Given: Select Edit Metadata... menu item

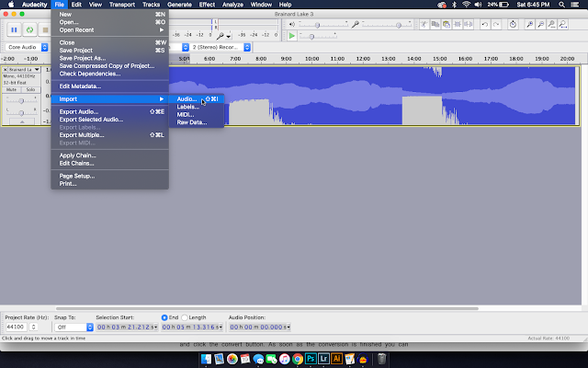Looking at the screenshot, I should click(x=109, y=86).
